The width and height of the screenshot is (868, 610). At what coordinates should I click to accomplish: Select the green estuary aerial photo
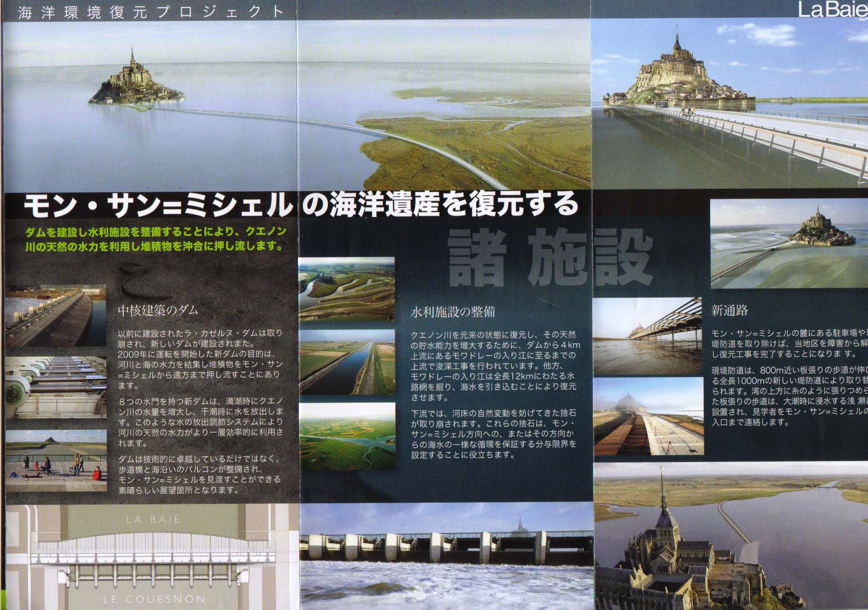point(347,437)
